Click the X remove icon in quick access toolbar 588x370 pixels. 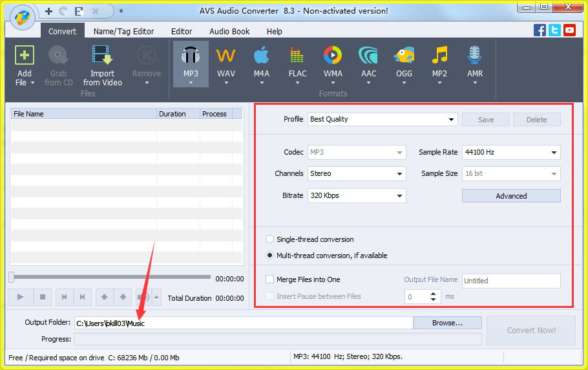click(x=95, y=11)
